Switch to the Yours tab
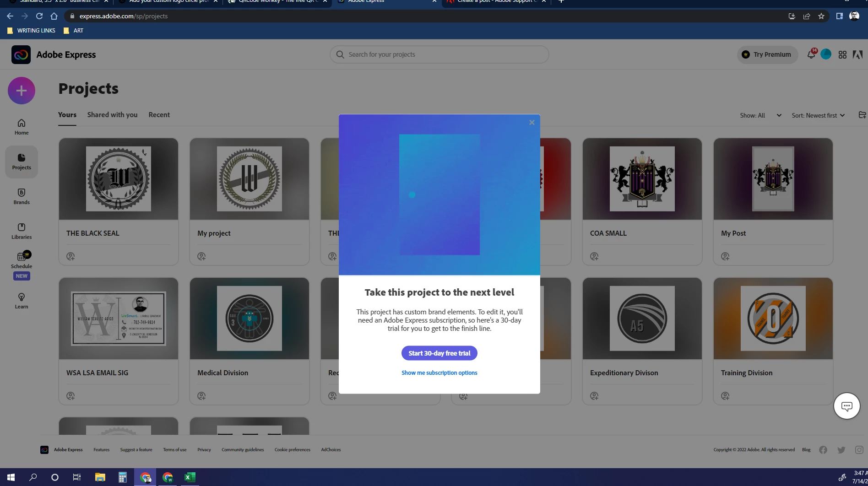The width and height of the screenshot is (868, 486). 67,115
